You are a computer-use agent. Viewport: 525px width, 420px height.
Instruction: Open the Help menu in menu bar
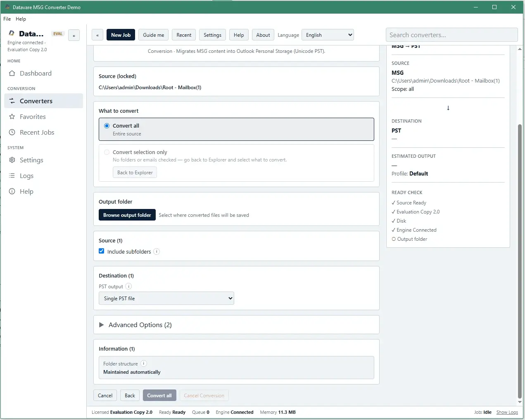click(21, 19)
